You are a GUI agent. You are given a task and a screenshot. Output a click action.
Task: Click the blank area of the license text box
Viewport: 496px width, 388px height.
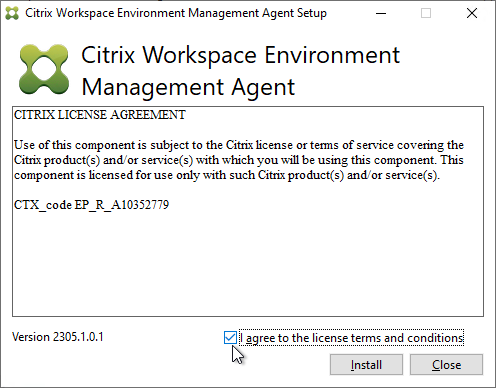[x=248, y=263]
